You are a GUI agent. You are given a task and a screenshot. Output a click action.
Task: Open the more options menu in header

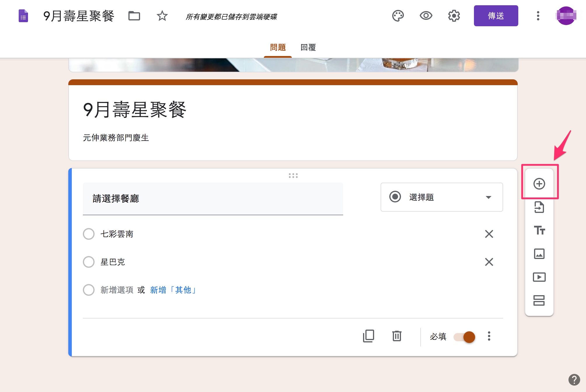point(538,16)
